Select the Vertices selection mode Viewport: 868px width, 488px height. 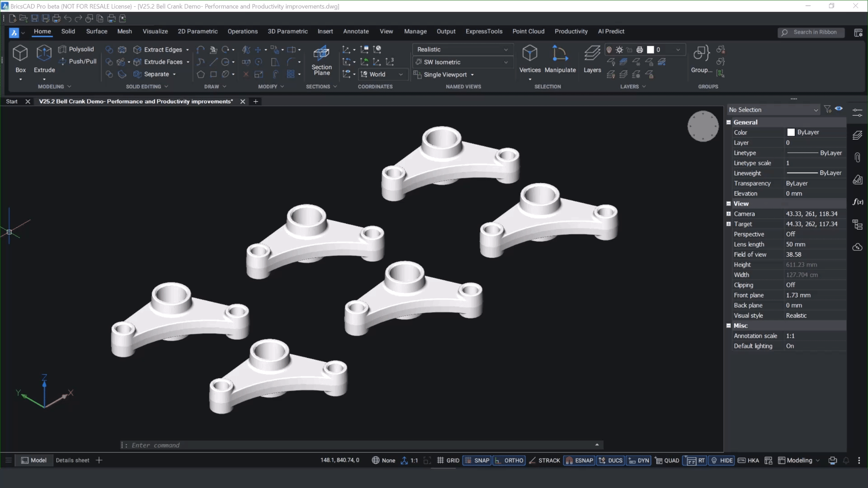click(529, 60)
